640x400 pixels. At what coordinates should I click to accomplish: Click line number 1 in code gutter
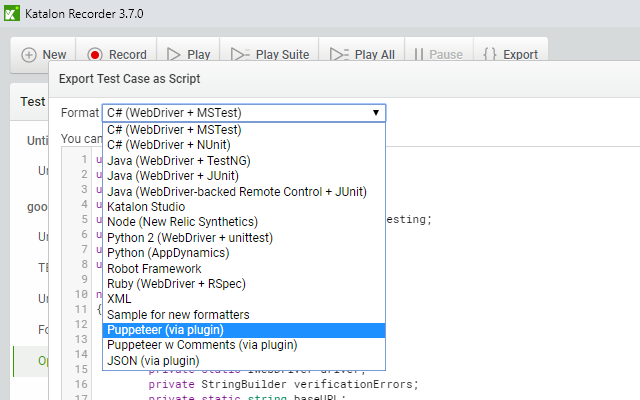click(84, 159)
